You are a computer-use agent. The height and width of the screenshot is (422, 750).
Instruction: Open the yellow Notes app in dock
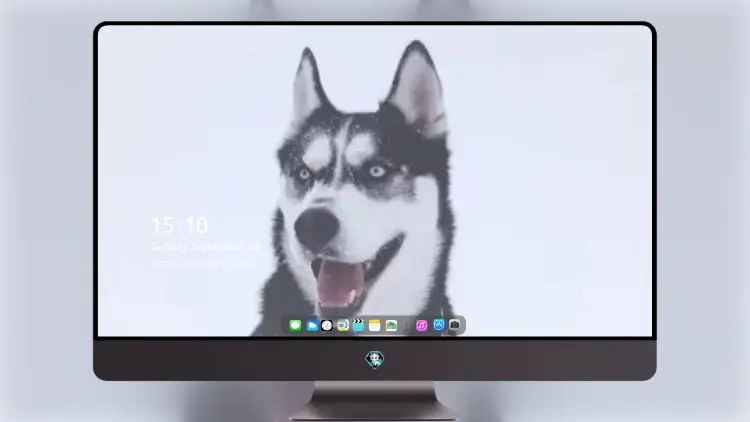point(375,326)
